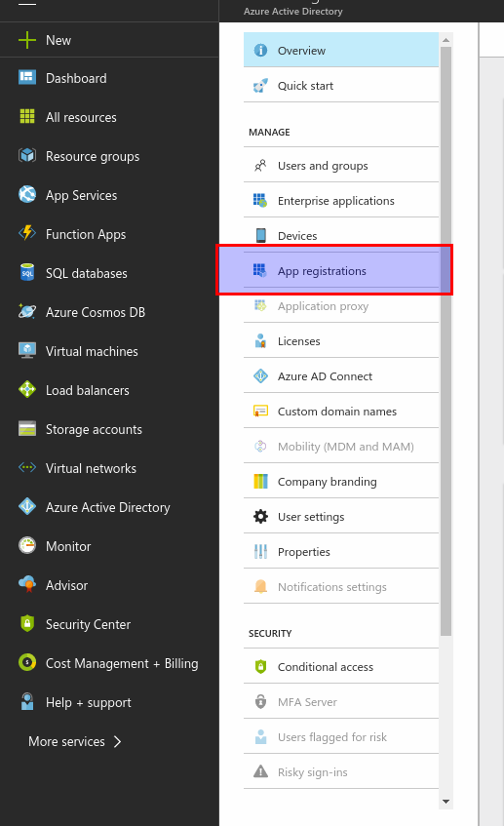Click the User settings gear icon
This screenshot has width=504, height=826.
pyautogui.click(x=260, y=516)
